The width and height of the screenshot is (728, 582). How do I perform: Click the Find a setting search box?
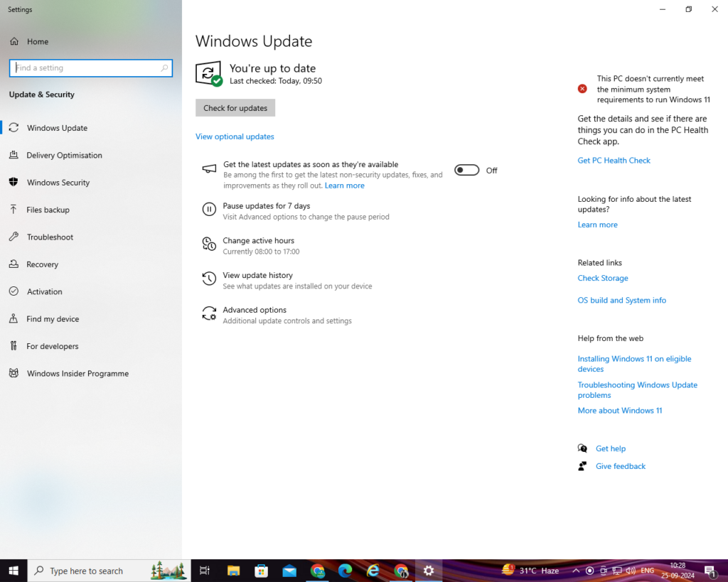pyautogui.click(x=90, y=68)
